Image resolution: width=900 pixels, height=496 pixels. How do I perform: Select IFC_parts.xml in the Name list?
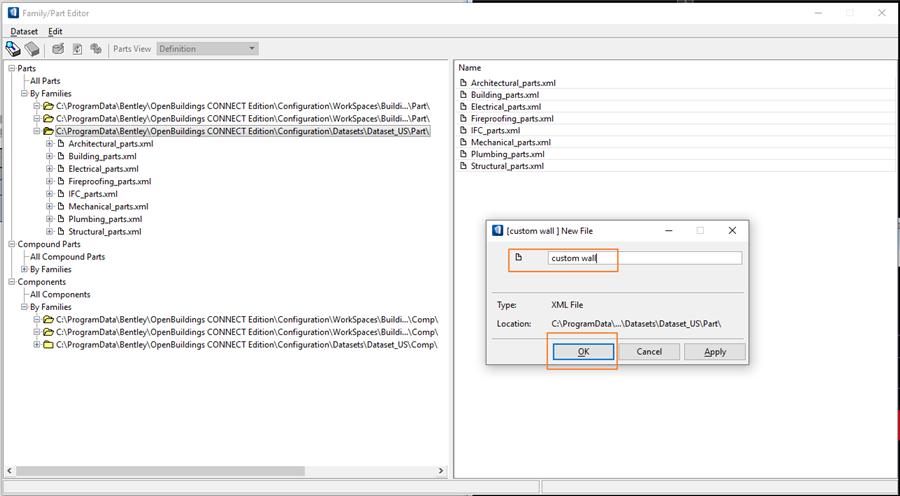tap(495, 130)
